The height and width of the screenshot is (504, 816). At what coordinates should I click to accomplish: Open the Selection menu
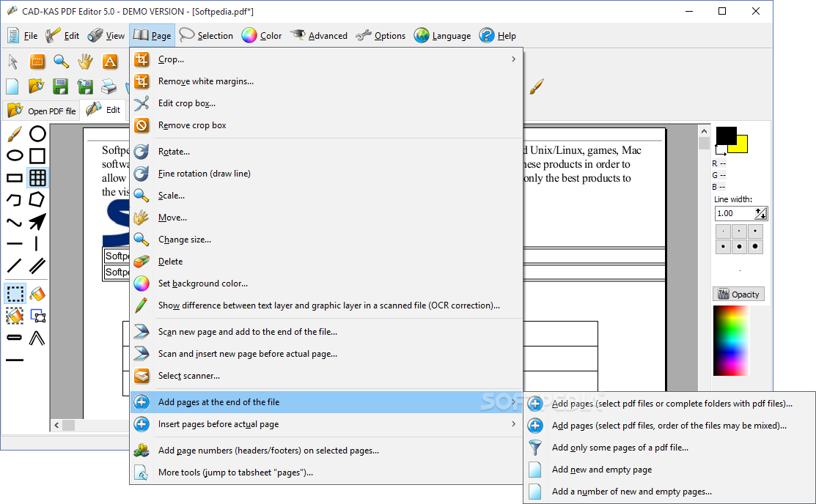(x=206, y=36)
